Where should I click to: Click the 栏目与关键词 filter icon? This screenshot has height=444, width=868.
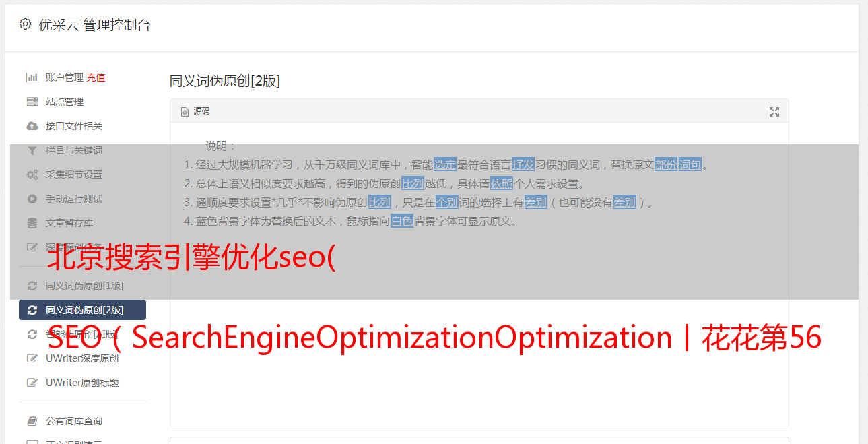pos(32,150)
